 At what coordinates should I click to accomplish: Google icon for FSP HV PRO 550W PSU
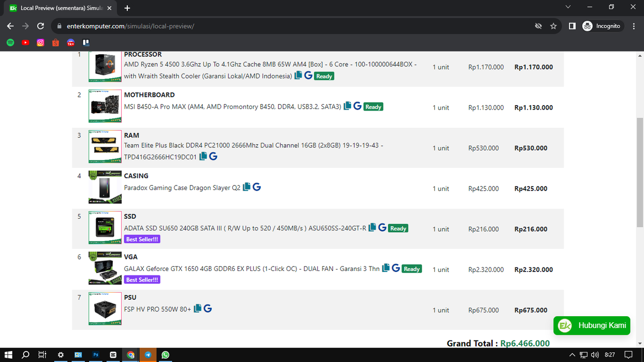pyautogui.click(x=208, y=308)
